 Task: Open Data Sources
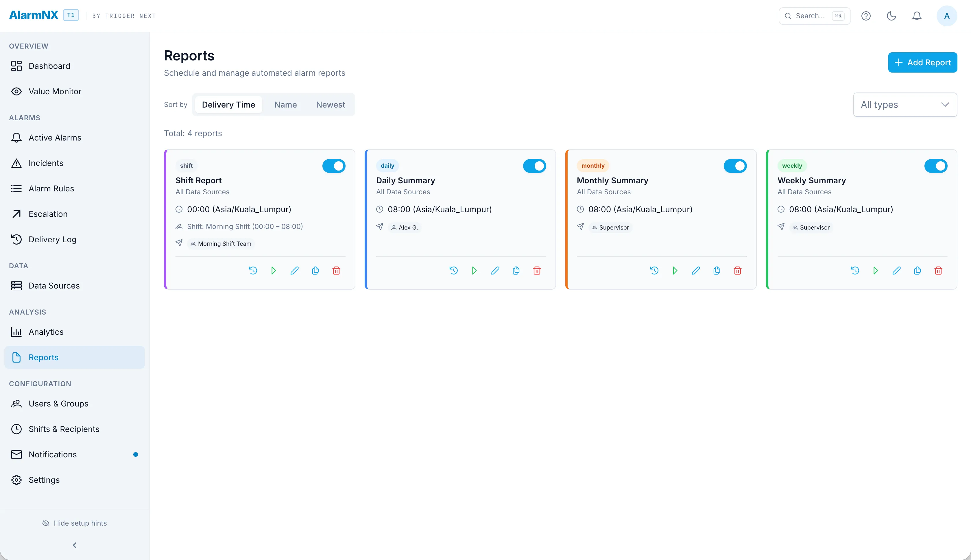tap(75, 286)
